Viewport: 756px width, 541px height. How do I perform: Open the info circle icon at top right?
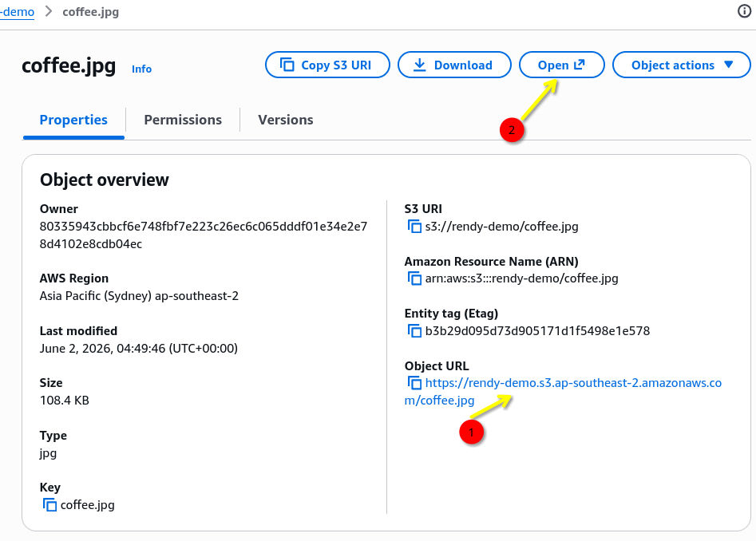[x=745, y=10]
